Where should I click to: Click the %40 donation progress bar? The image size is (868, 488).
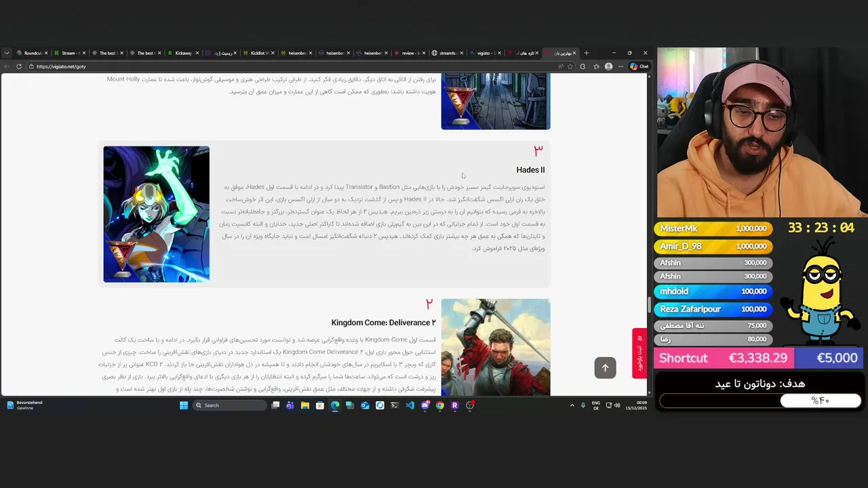point(760,401)
